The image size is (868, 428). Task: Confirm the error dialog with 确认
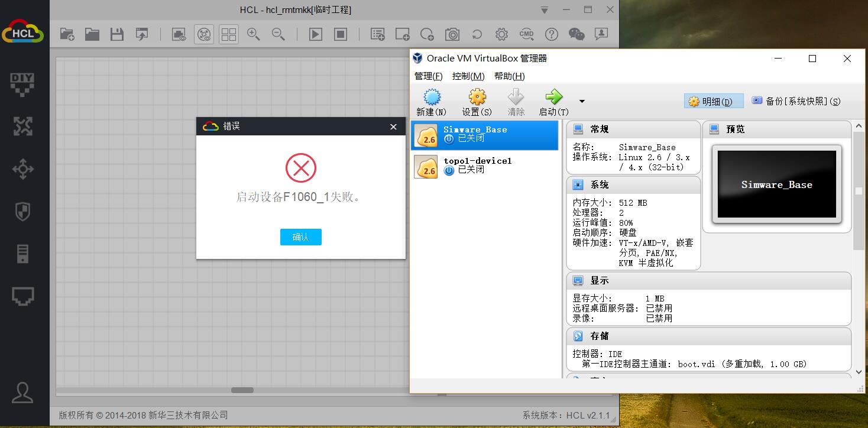tap(301, 237)
